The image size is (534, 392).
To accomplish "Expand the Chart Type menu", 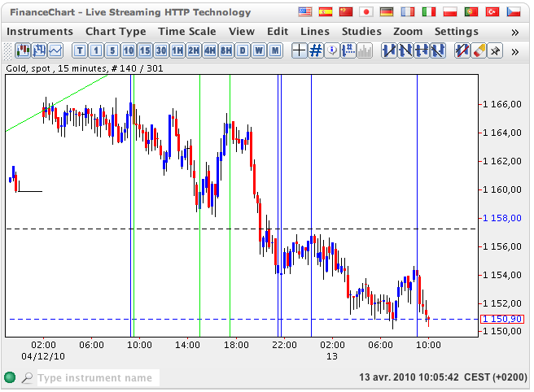I will point(116,31).
